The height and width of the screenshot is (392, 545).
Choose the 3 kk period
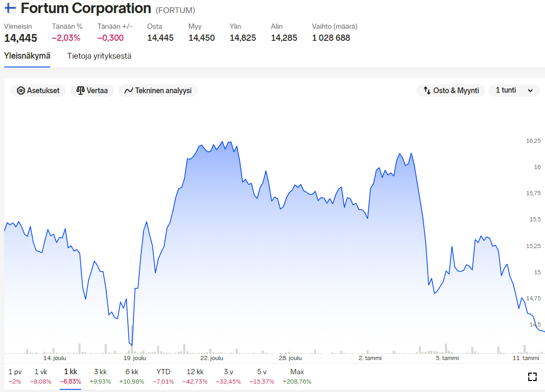point(100,376)
